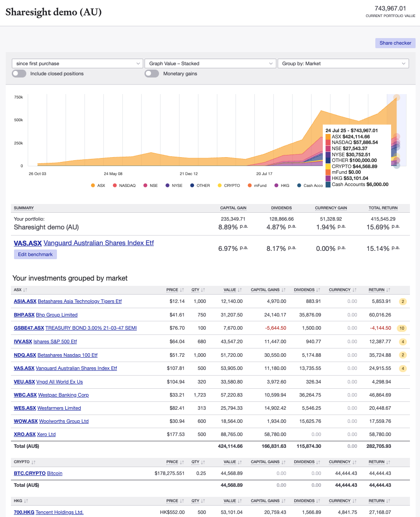The height and width of the screenshot is (517, 420).
Task: Enable the Include closed positions toggle
Action: [x=19, y=73]
